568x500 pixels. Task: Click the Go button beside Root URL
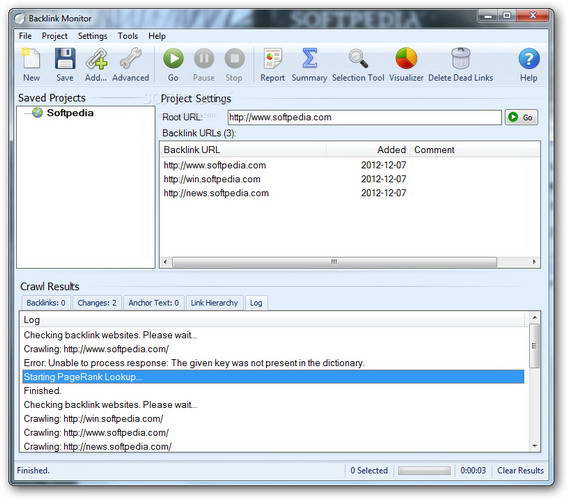[521, 117]
